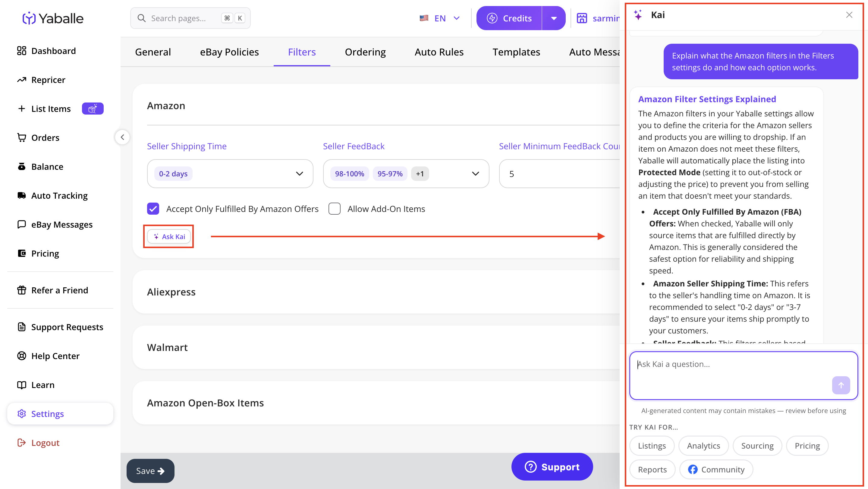Screen dimensions: 868x489
Task: Send the message to Kai
Action: [841, 385]
